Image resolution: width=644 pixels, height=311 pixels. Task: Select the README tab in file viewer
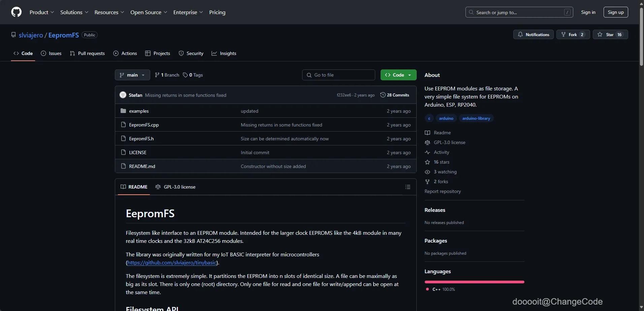pos(134,187)
